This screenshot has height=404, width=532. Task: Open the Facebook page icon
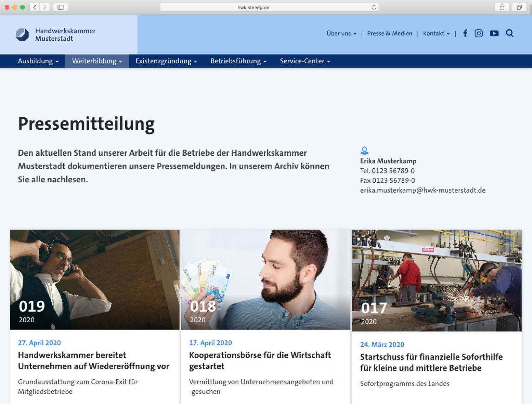coord(465,33)
